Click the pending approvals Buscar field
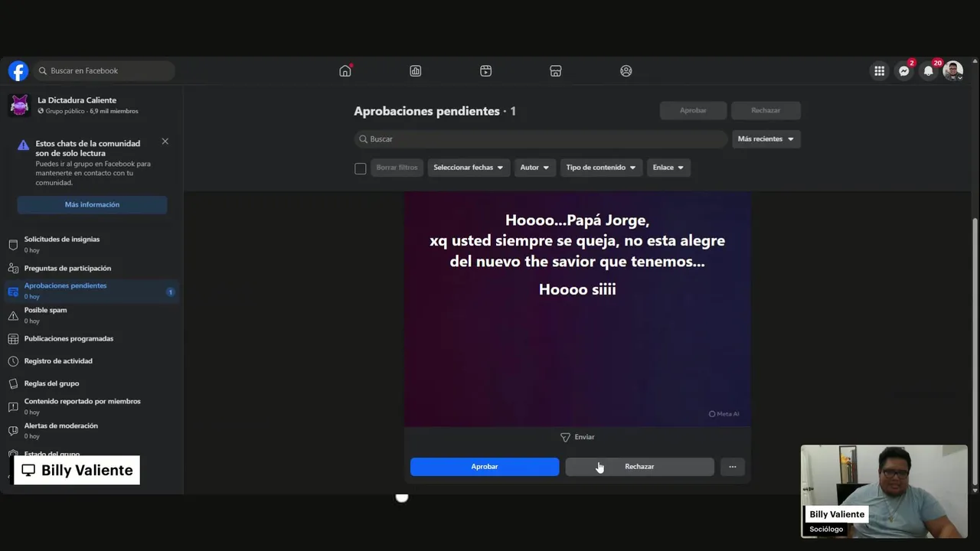 (541, 139)
